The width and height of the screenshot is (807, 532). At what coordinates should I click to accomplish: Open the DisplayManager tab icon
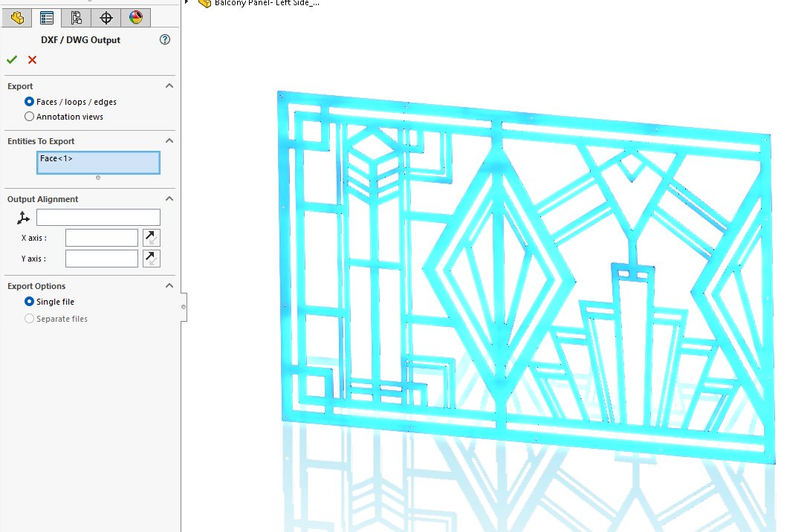(136, 17)
